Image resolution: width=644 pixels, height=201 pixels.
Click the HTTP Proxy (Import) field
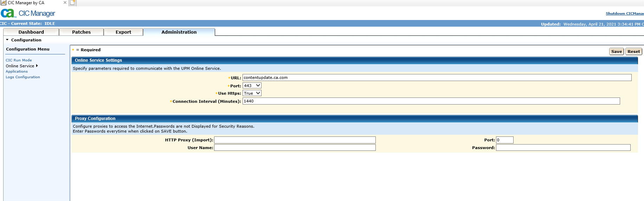[295, 140]
